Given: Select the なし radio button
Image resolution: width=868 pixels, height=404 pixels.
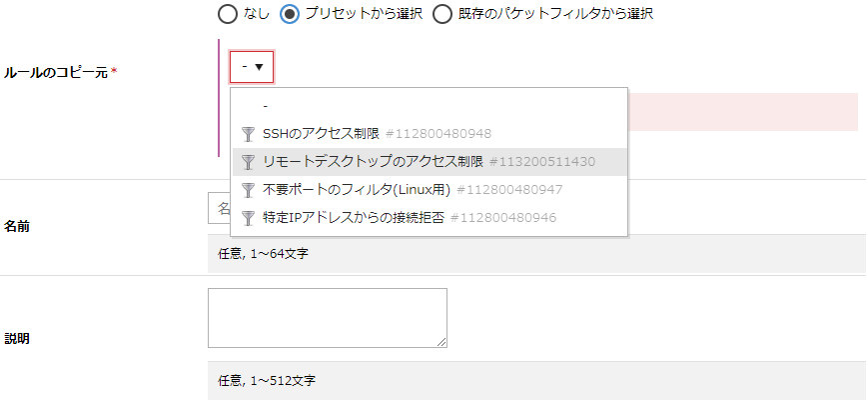Looking at the screenshot, I should pyautogui.click(x=227, y=14).
